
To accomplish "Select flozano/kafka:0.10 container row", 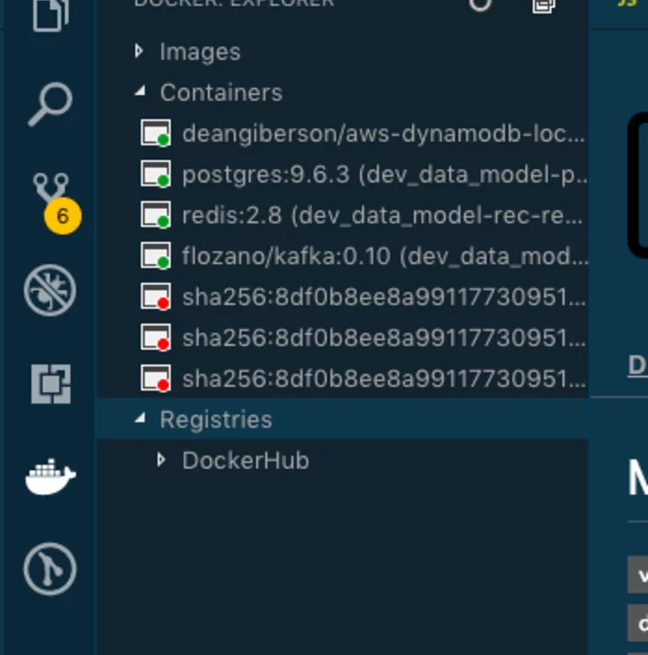I will [343, 256].
